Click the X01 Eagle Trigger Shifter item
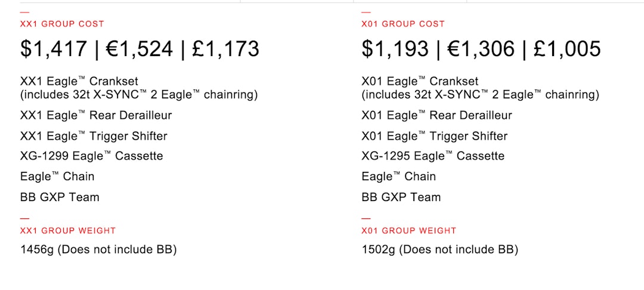 point(435,136)
